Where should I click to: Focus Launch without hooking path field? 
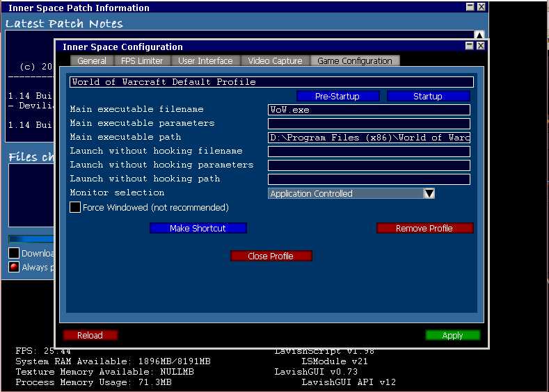coord(369,179)
